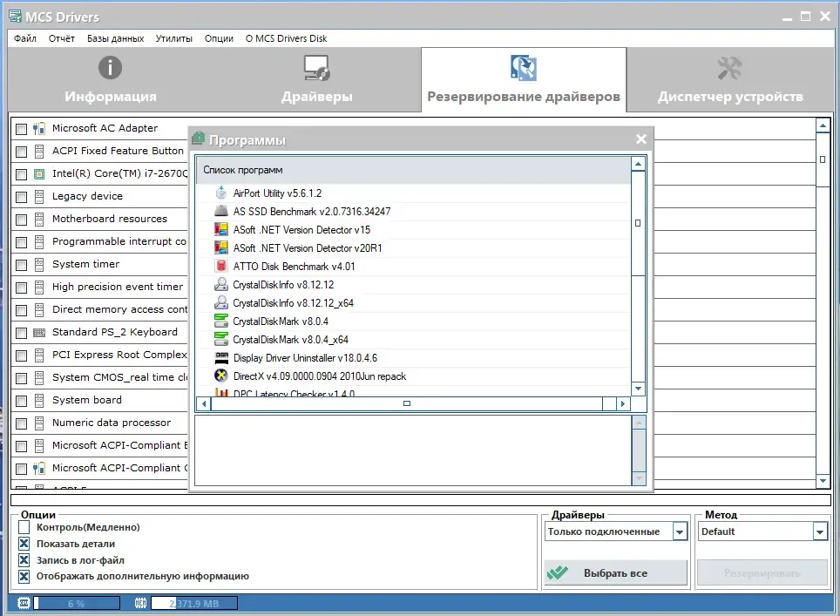Select the High precision event timer row

(x=99, y=288)
